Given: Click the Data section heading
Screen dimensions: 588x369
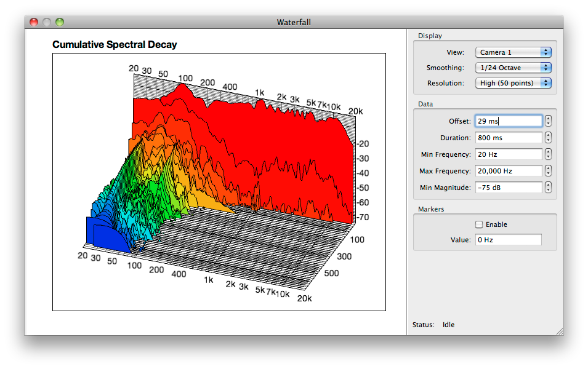Looking at the screenshot, I should click(425, 104).
